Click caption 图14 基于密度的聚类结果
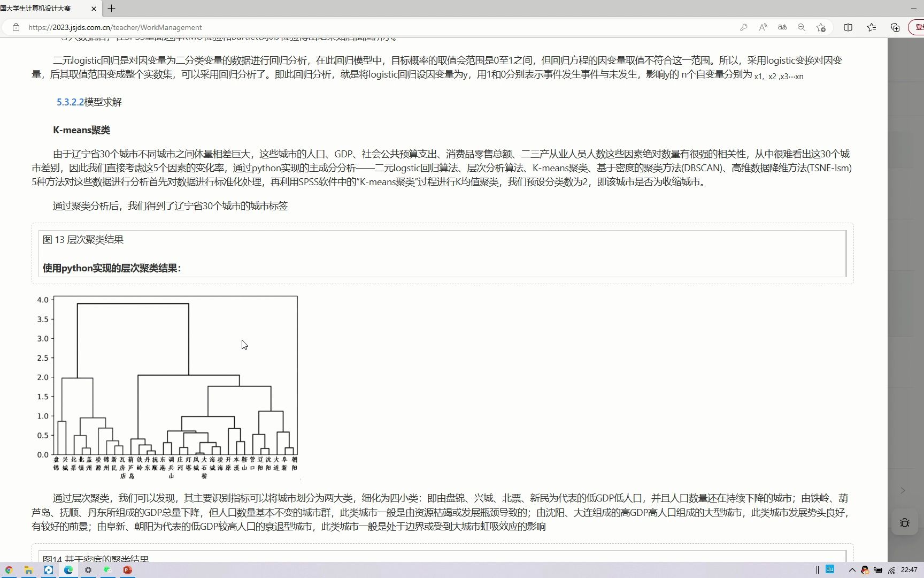924x578 pixels. [x=96, y=559]
